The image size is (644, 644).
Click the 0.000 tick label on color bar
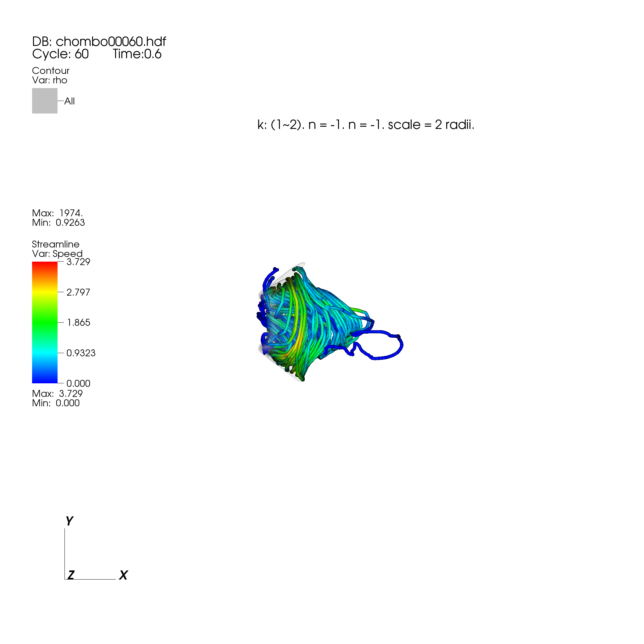click(x=78, y=383)
